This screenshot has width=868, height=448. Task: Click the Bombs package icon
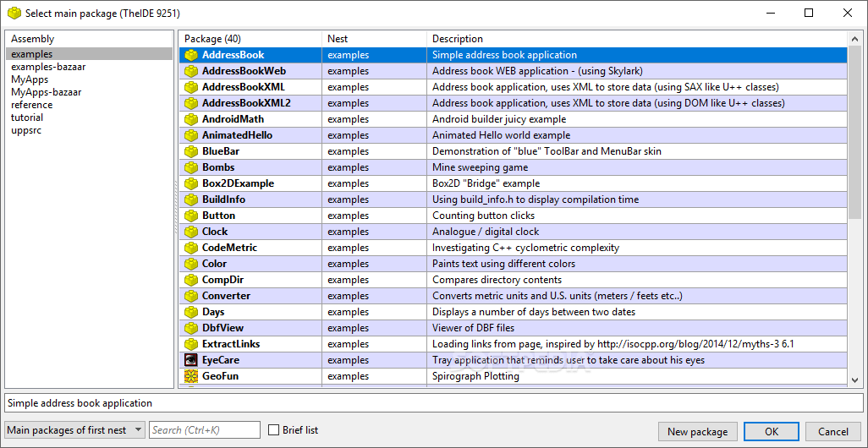point(191,167)
